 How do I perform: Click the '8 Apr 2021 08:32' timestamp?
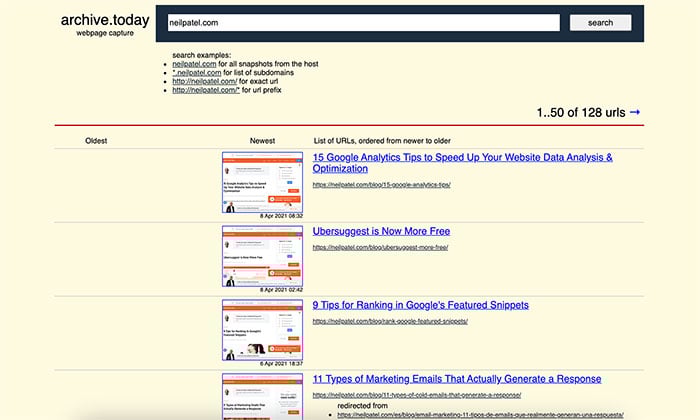pos(282,216)
